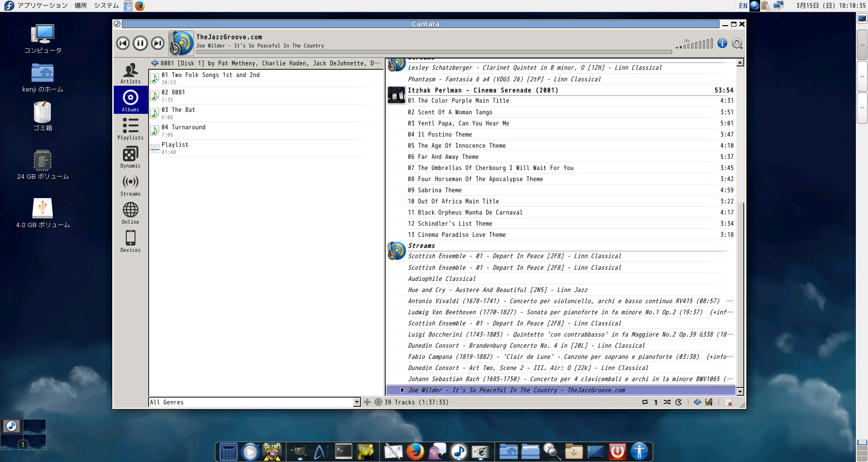Open the Artists library view
868x462 pixels.
[130, 74]
